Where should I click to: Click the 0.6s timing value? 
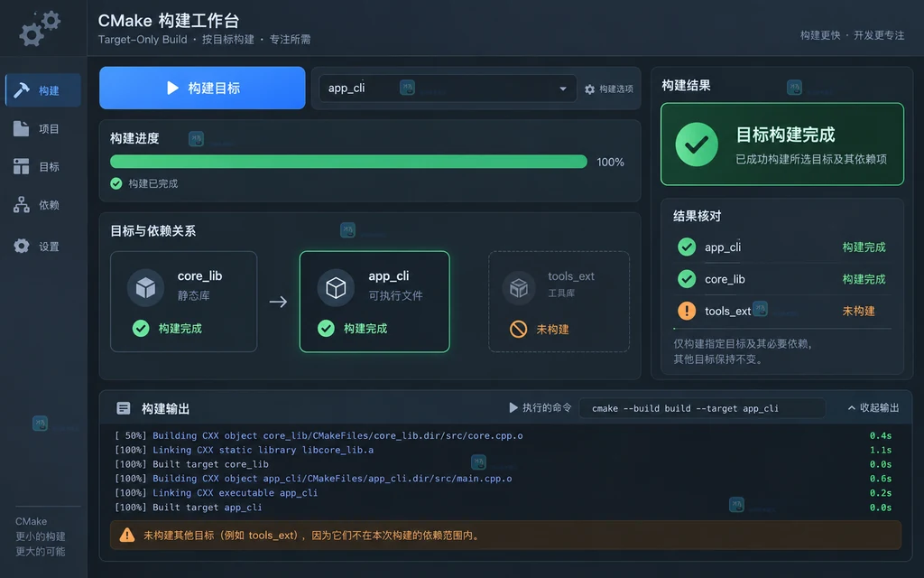tap(881, 479)
